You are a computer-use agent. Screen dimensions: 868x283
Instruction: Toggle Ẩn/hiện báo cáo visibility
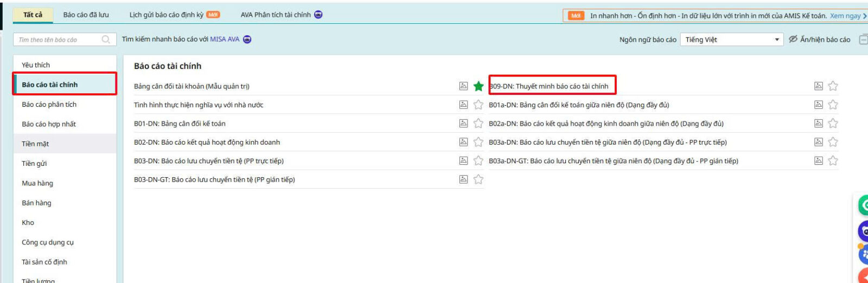pos(819,40)
